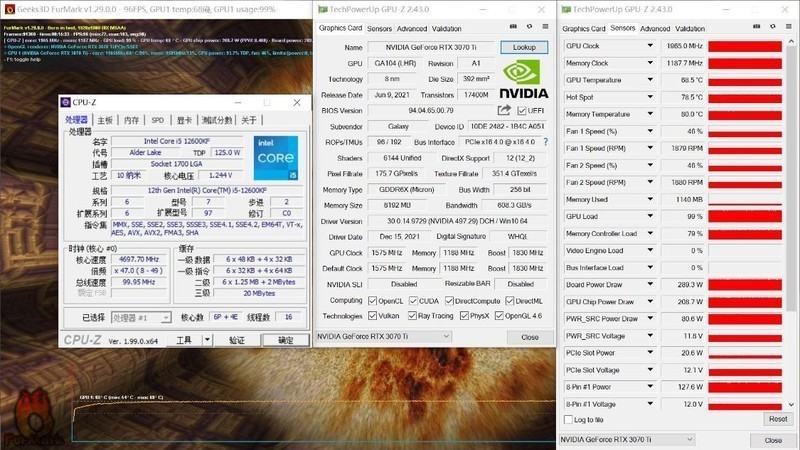800x450 pixels.
Task: Open the 测试分数 tab in CPU-Z
Action: 217,120
